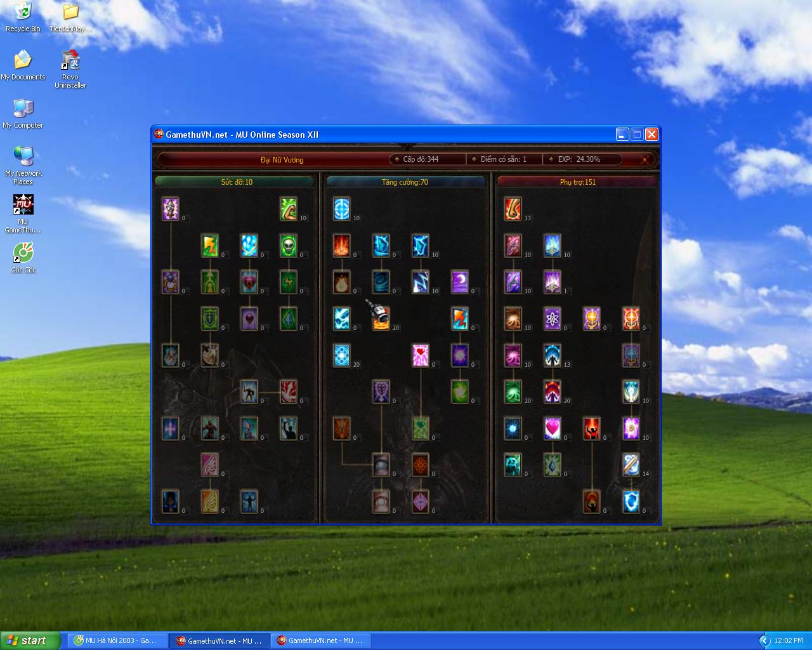The height and width of the screenshot is (650, 812).
Task: Choose the pink heart card skill icon
Action: click(x=421, y=355)
